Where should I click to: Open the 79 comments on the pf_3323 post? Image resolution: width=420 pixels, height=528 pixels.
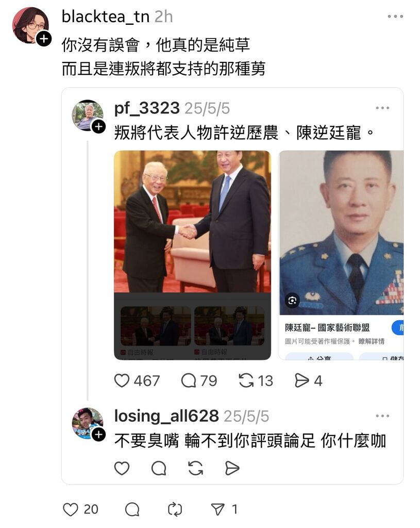click(x=189, y=381)
